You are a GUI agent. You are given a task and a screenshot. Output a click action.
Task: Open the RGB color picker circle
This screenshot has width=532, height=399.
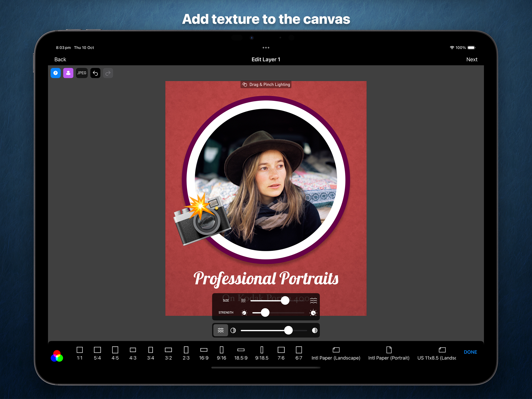(x=57, y=356)
